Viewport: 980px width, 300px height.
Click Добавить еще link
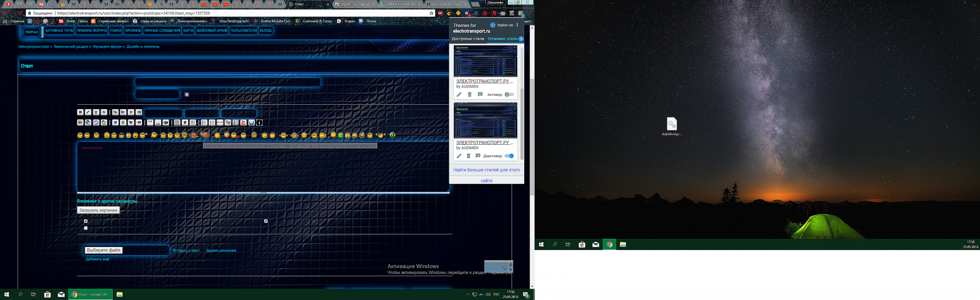pyautogui.click(x=98, y=259)
